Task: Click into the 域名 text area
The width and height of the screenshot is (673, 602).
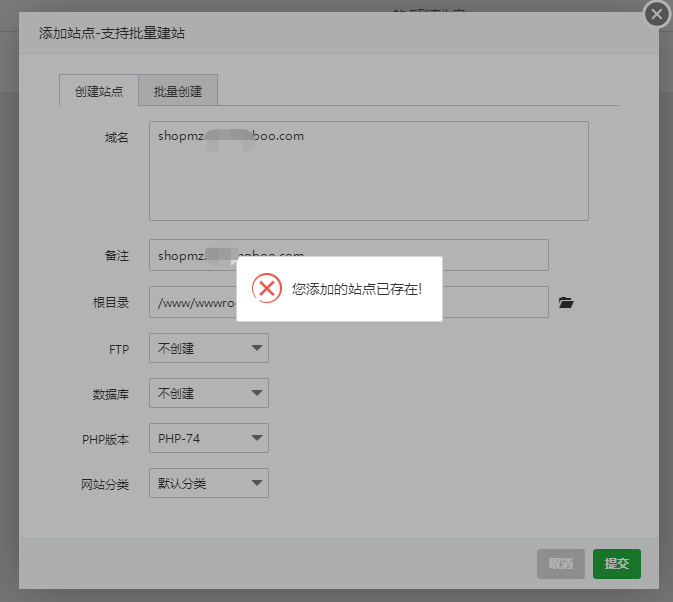Action: (369, 171)
